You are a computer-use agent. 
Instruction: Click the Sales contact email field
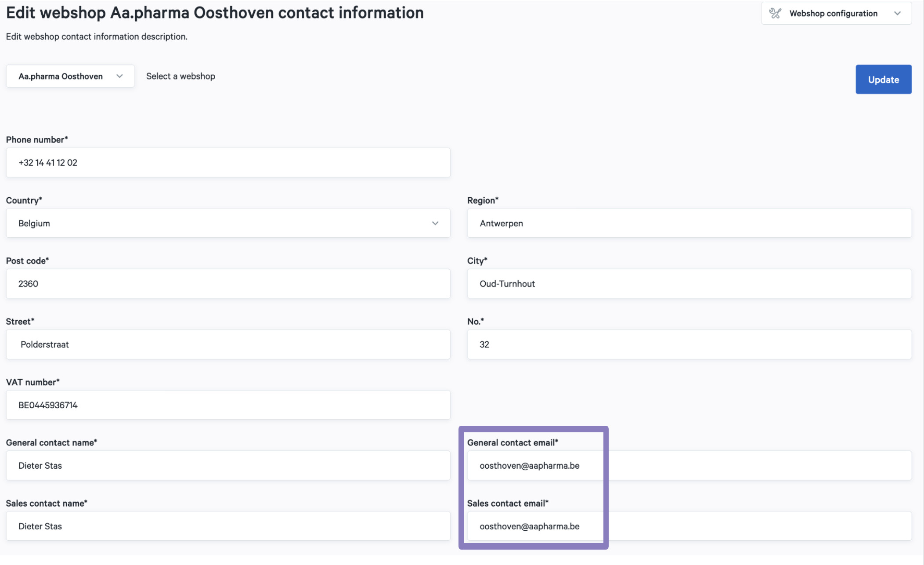pos(689,526)
